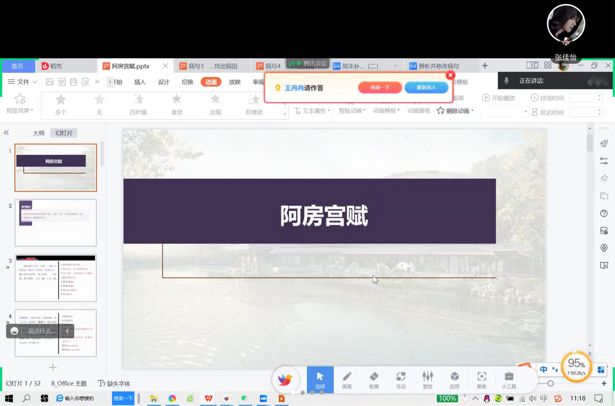Switch panel to 幻灯片 thumbnail view
This screenshot has width=615, height=406.
tap(65, 133)
